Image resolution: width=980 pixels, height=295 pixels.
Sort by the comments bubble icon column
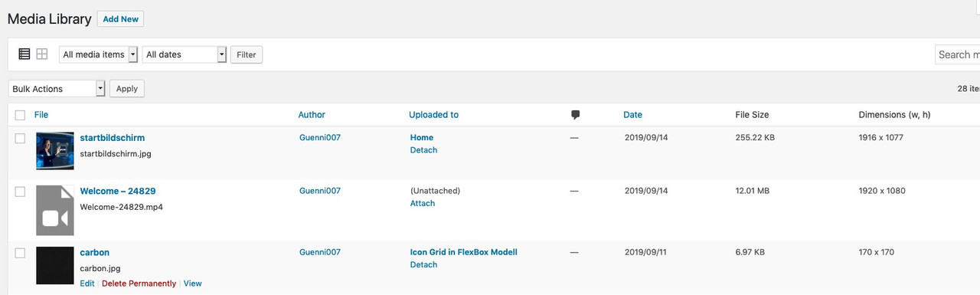click(x=576, y=115)
